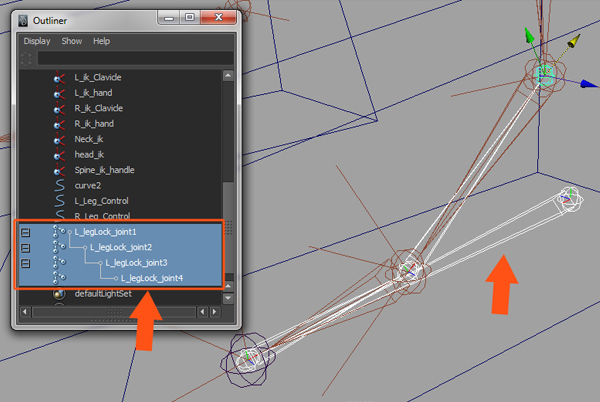Open the Display menu in Outliner
Screen dimensions: 600x402
tap(37, 41)
